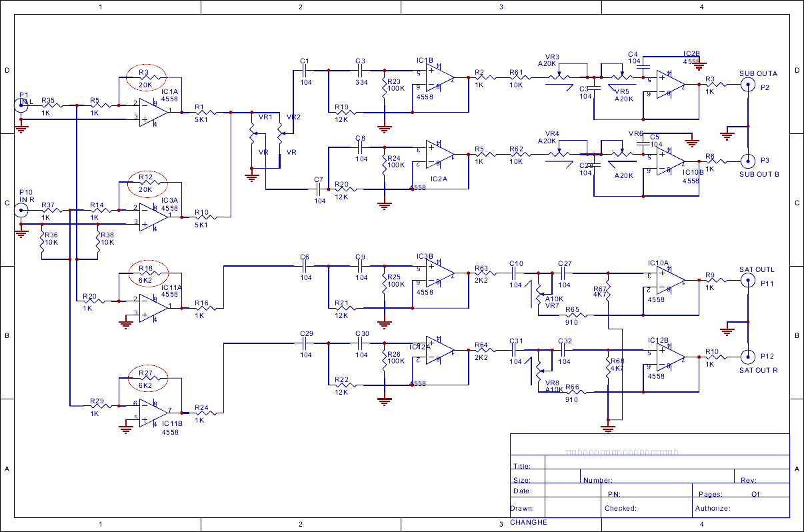Click the R67 4K7 resistor label
The width and height of the screenshot is (804, 532).
(x=600, y=291)
